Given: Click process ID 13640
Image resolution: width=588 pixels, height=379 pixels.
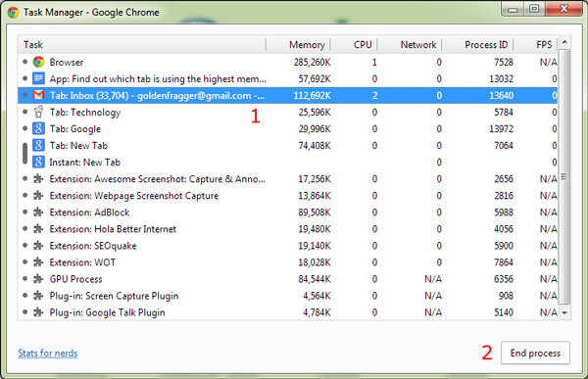Looking at the screenshot, I should pyautogui.click(x=501, y=95).
